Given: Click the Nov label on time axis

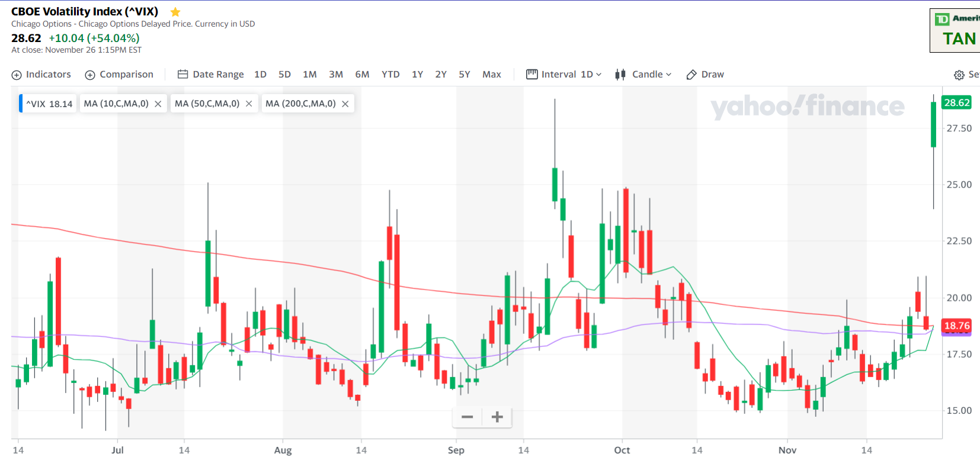Looking at the screenshot, I should pos(787,451).
